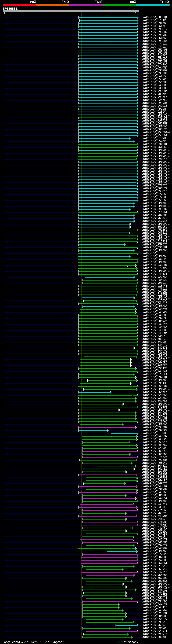Select hit label UniRef100_Q7RYP8
This screenshot has width=172, height=644.
point(154,554)
